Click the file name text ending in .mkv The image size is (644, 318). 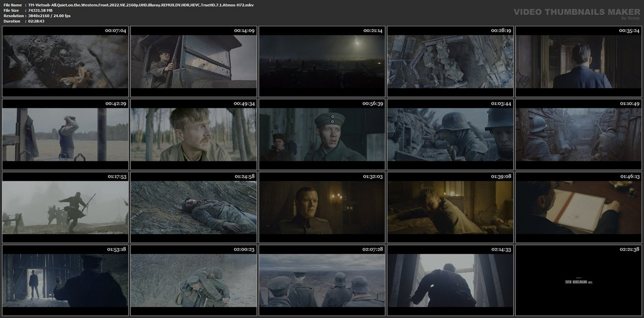pos(141,5)
